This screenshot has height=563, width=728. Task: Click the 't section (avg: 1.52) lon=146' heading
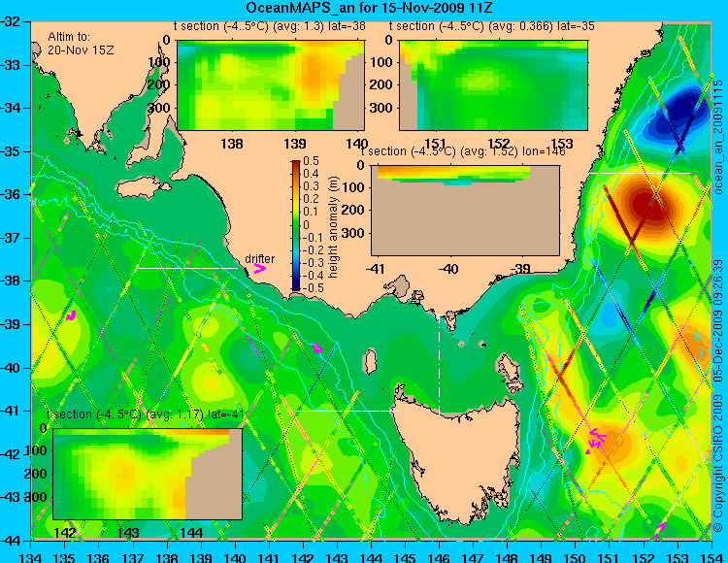point(463,151)
